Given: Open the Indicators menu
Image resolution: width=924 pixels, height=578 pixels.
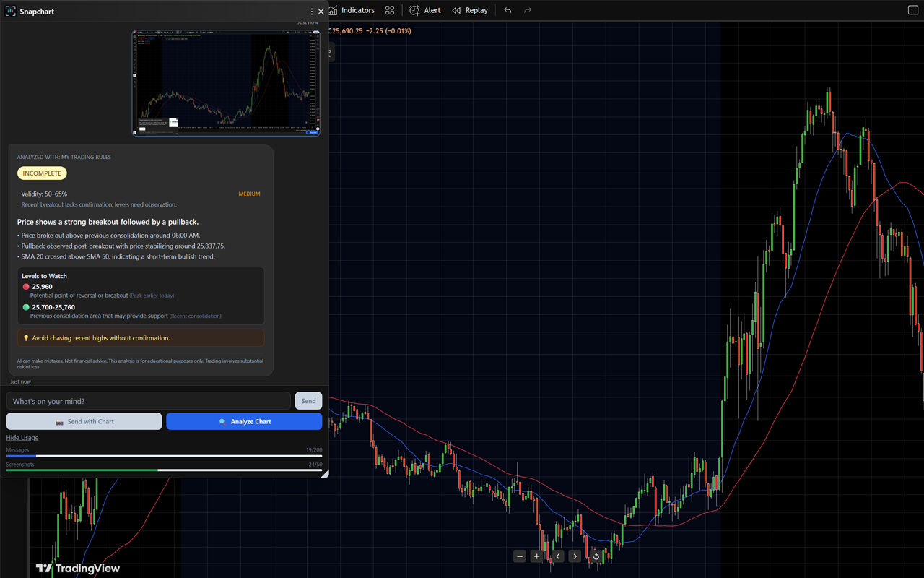Looking at the screenshot, I should pyautogui.click(x=352, y=10).
